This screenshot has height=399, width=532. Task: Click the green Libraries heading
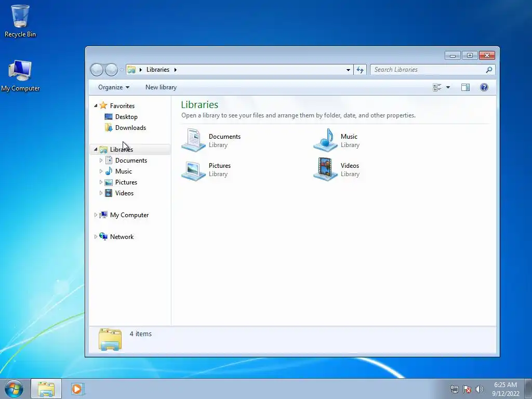tap(199, 104)
